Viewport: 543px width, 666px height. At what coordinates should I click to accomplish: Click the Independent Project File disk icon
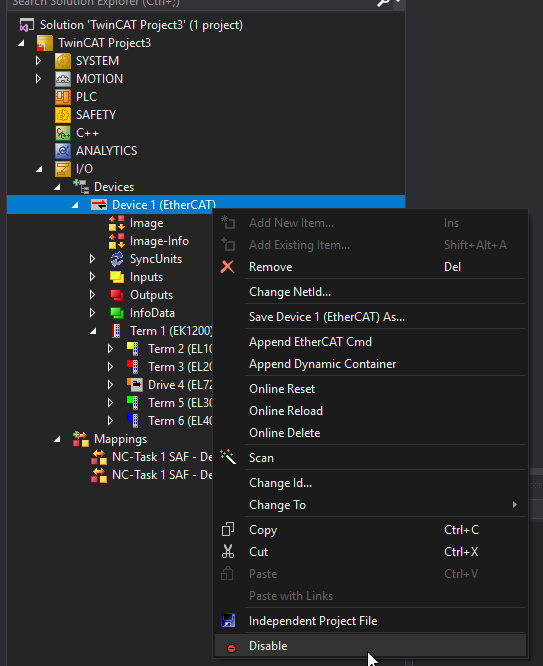pos(228,621)
